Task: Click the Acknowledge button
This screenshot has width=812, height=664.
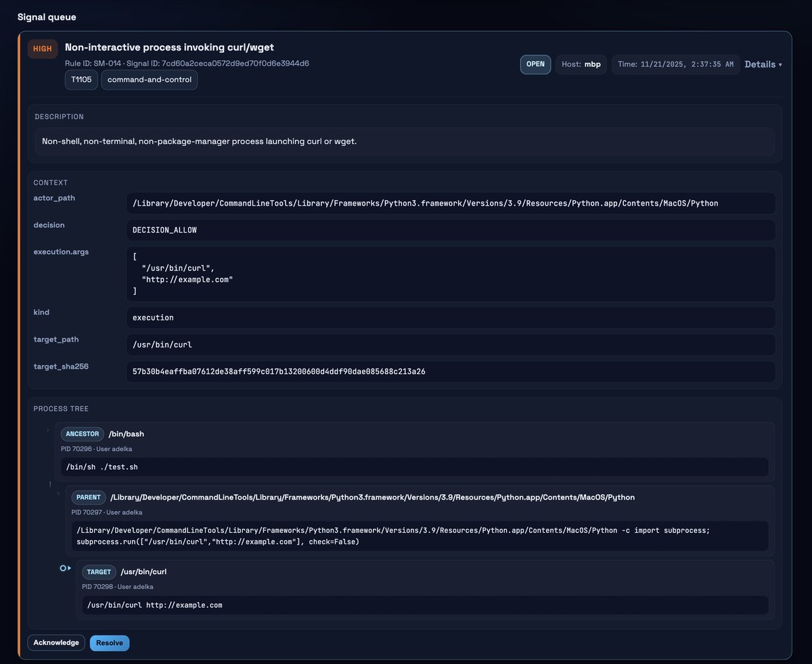Action: tap(56, 642)
